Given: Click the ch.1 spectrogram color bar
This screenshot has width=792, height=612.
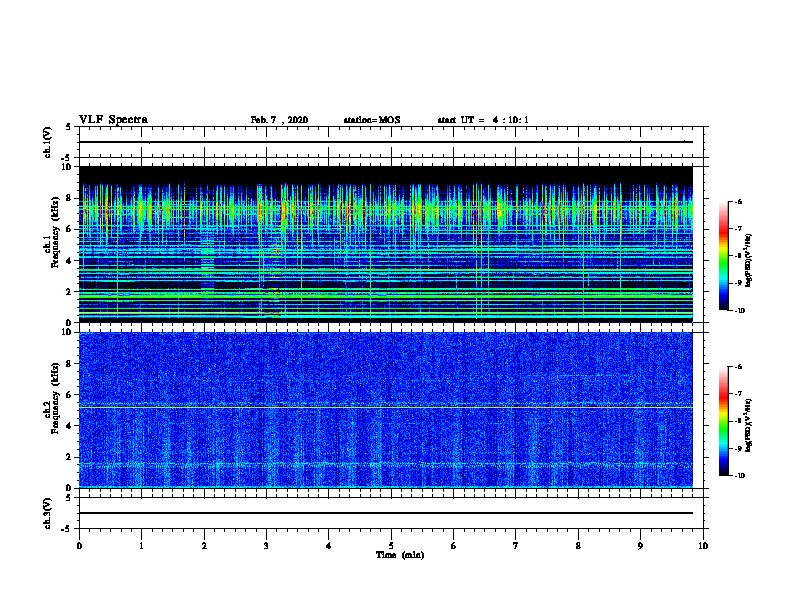Looking at the screenshot, I should point(723,256).
